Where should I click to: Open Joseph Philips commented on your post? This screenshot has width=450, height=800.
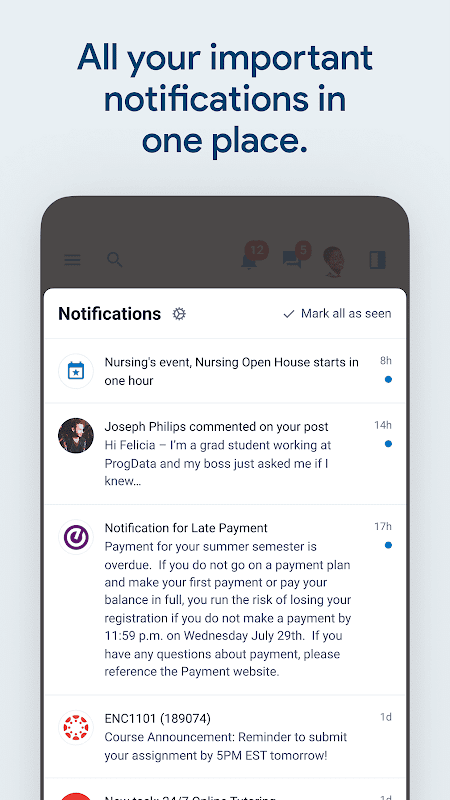(x=225, y=454)
